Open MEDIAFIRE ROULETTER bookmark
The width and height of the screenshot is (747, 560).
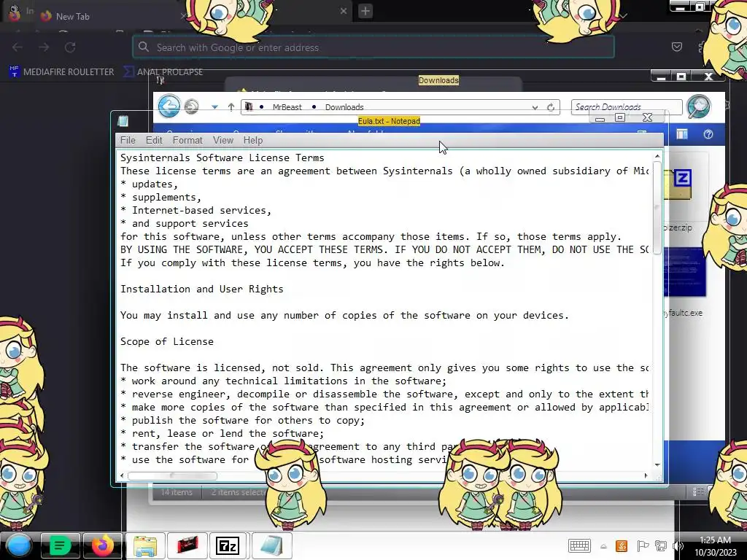[62, 72]
